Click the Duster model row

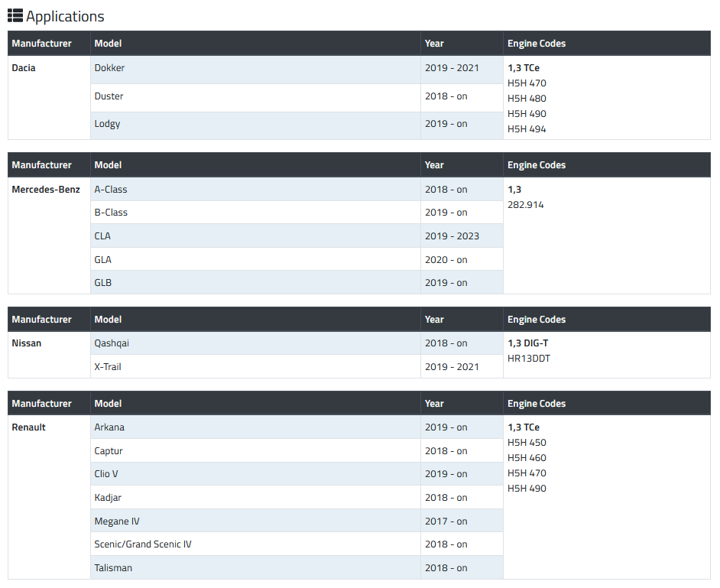click(109, 96)
